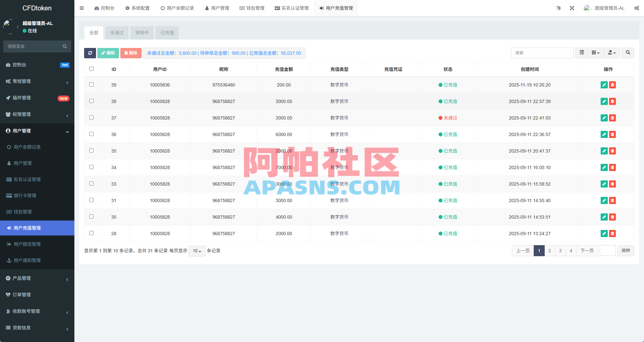644x342 pixels.
Task: Expand 权限管理 in the sidebar
Action: [37, 114]
